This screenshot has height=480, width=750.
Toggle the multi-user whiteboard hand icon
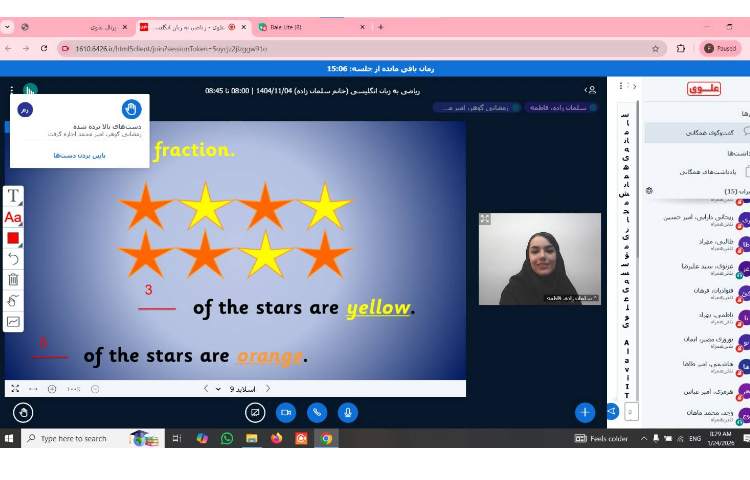[x=13, y=301]
